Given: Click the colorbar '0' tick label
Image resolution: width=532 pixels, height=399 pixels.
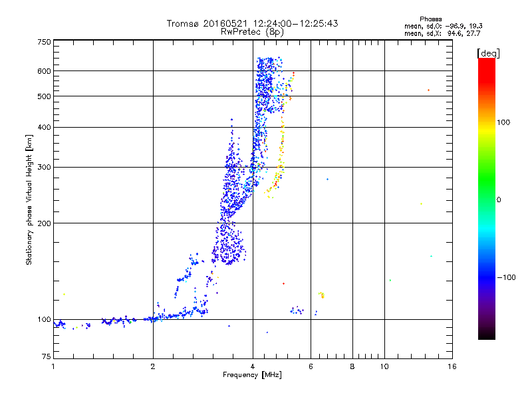Looking at the screenshot, I should (x=499, y=200).
